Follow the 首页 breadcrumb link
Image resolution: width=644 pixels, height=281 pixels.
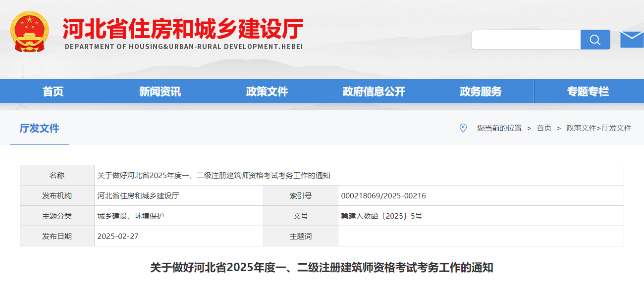[544, 128]
